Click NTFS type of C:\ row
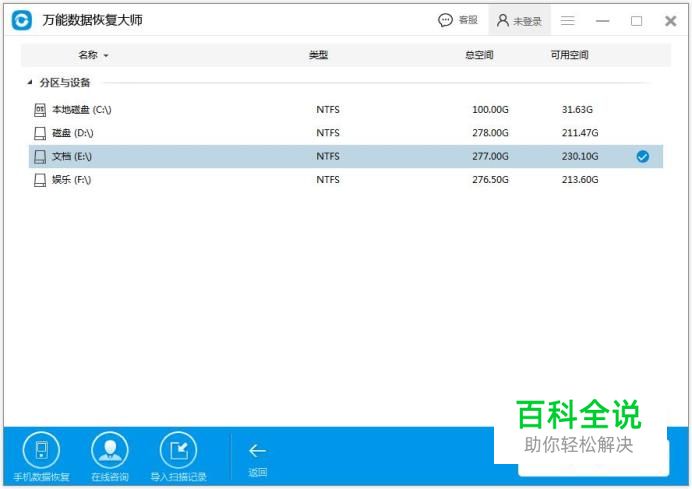 tap(328, 109)
